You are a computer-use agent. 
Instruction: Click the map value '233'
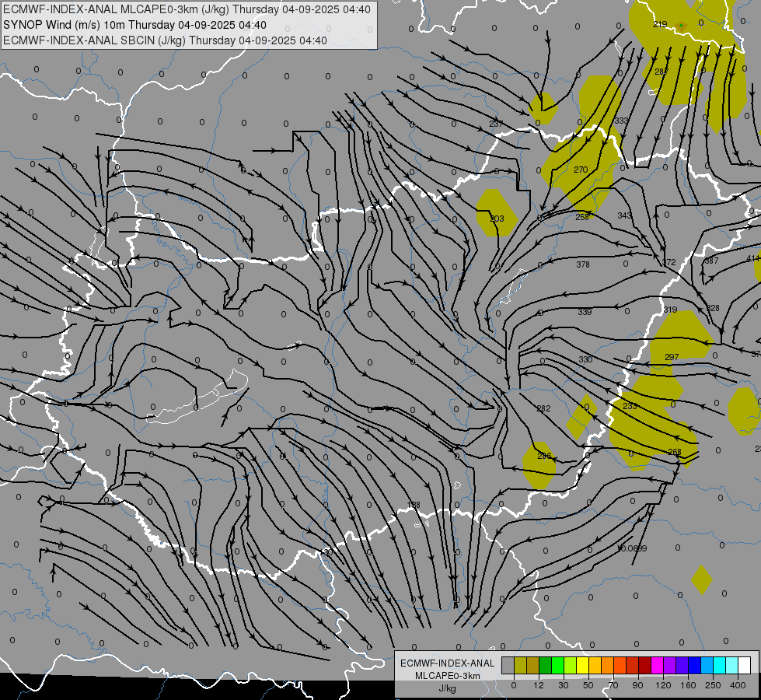(630, 406)
